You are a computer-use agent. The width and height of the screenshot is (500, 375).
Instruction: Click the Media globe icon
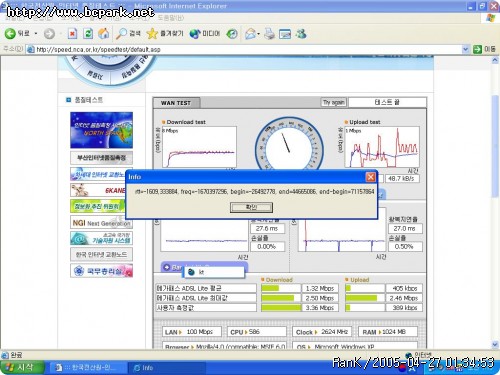(195, 34)
